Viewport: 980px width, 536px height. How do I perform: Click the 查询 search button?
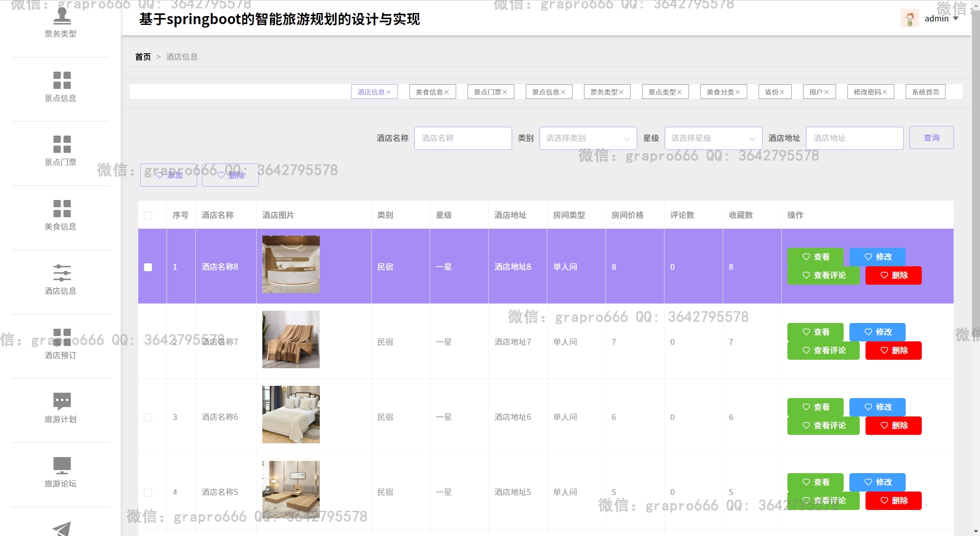tap(931, 138)
